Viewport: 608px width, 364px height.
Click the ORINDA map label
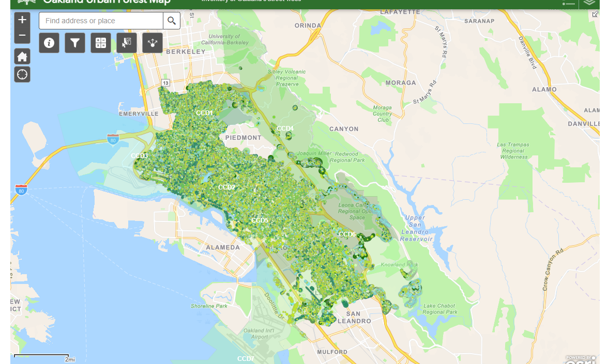pyautogui.click(x=308, y=26)
